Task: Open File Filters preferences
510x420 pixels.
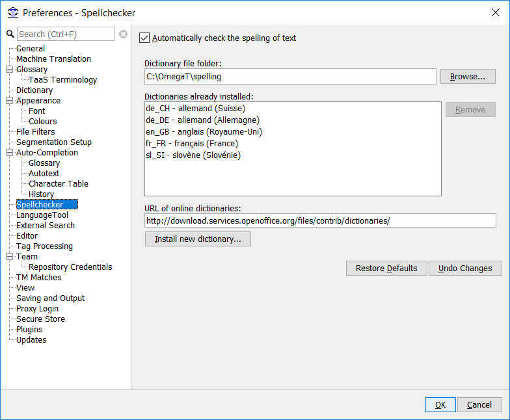Action: click(35, 131)
